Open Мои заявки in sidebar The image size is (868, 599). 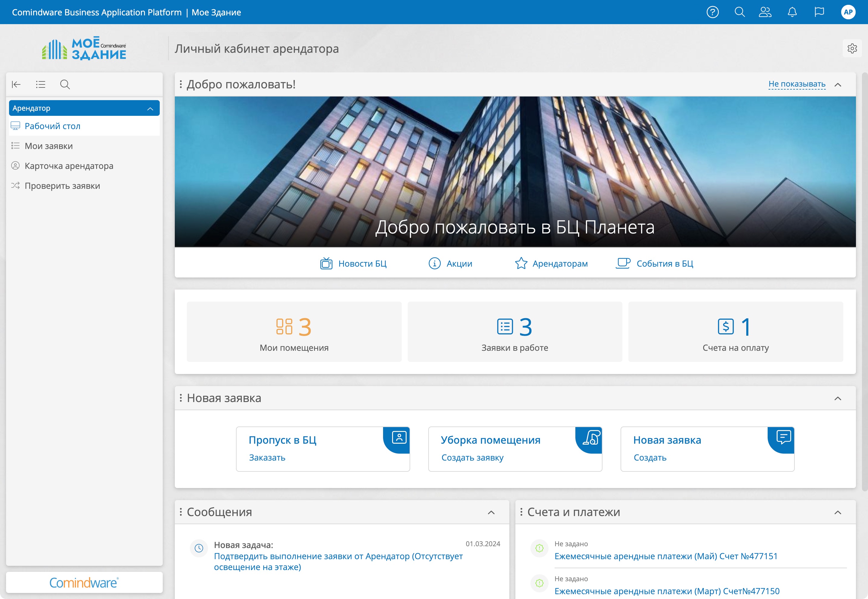point(84,146)
